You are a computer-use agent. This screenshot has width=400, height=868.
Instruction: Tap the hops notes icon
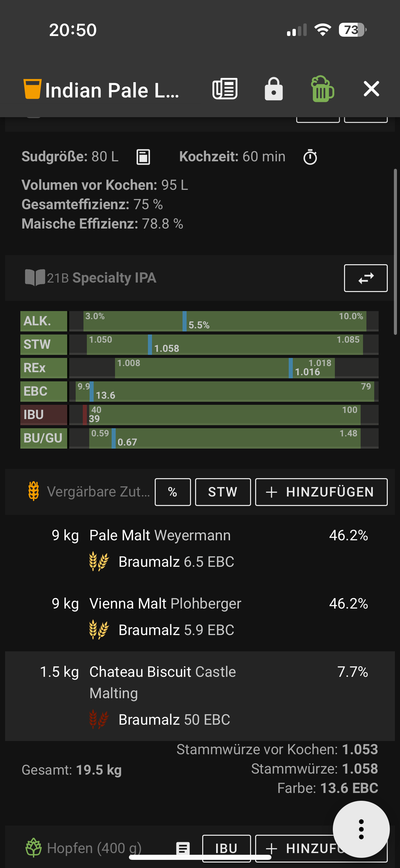(183, 848)
